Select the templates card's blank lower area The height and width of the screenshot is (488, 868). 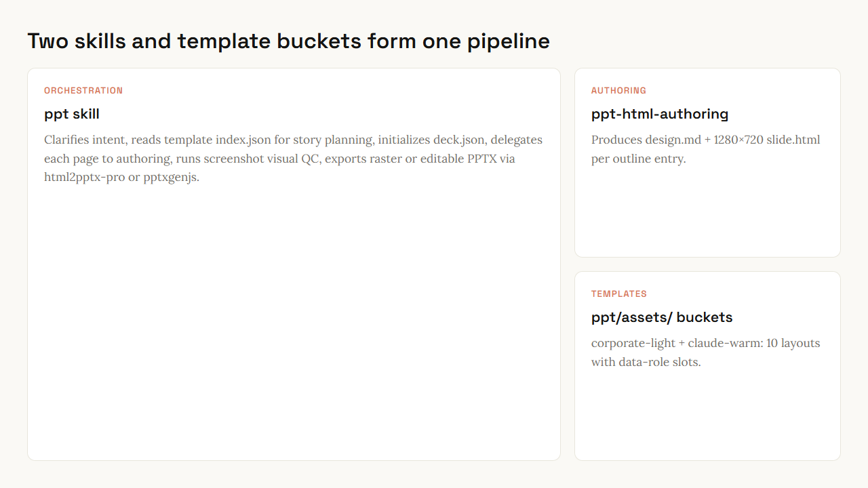tap(707, 415)
